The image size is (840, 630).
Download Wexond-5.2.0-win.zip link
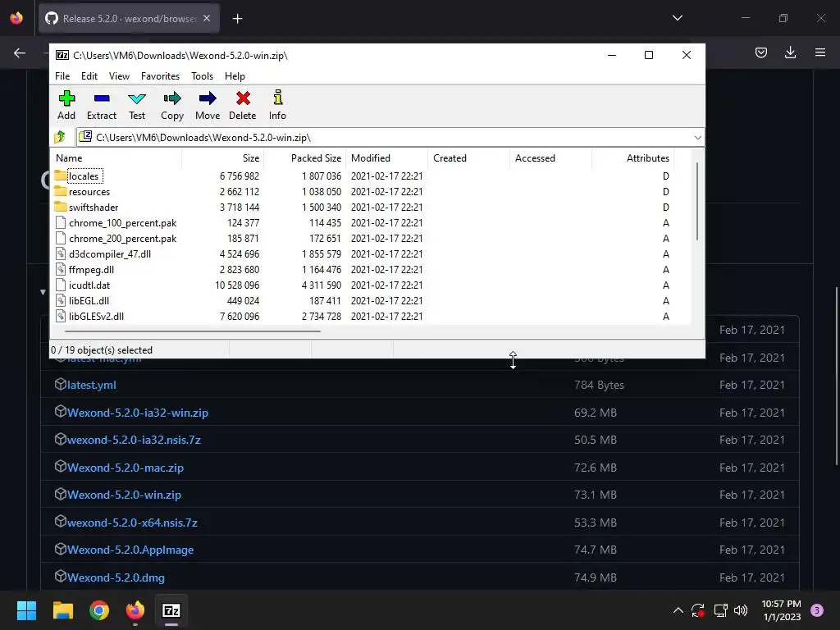coord(125,495)
